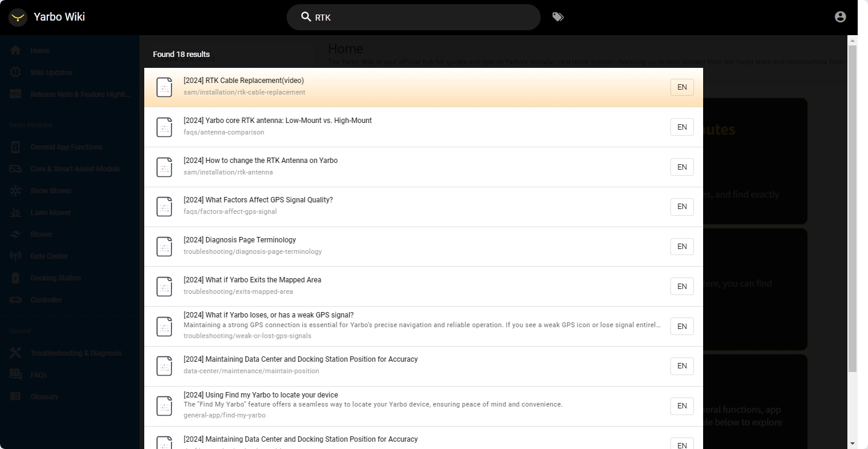Screen dimensions: 868x449
Task: Click the Core & Smart Assist Module icon
Action: tap(16, 169)
